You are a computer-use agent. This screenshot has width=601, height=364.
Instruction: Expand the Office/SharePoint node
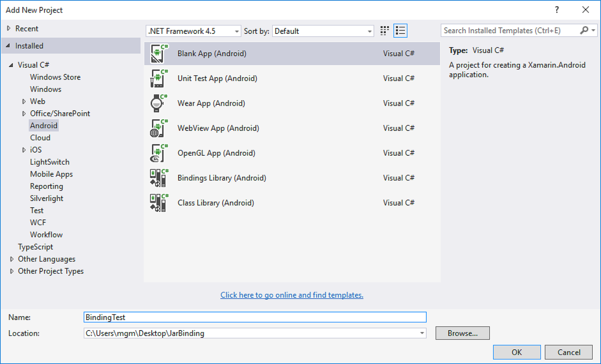pyautogui.click(x=24, y=113)
